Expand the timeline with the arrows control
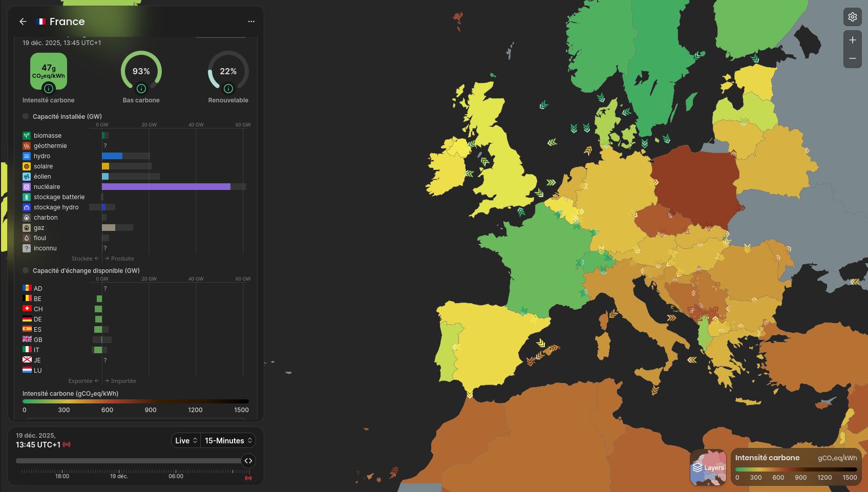The height and width of the screenshot is (492, 868). point(248,461)
